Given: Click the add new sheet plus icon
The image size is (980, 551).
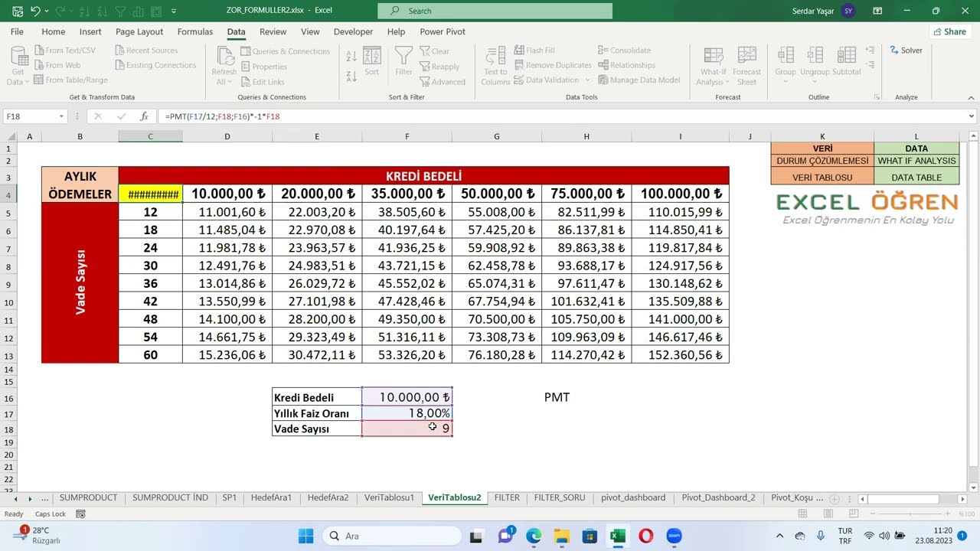Looking at the screenshot, I should (835, 498).
